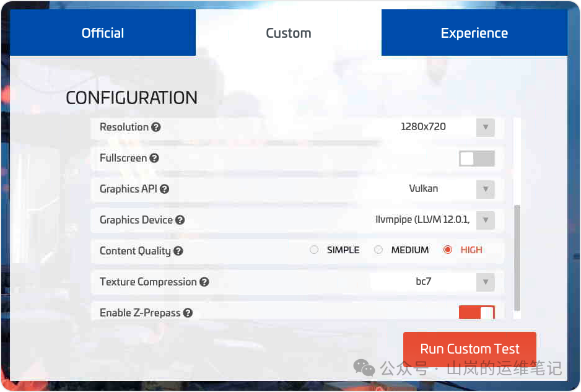Open the Resolution dropdown showing 1280x720

[485, 128]
